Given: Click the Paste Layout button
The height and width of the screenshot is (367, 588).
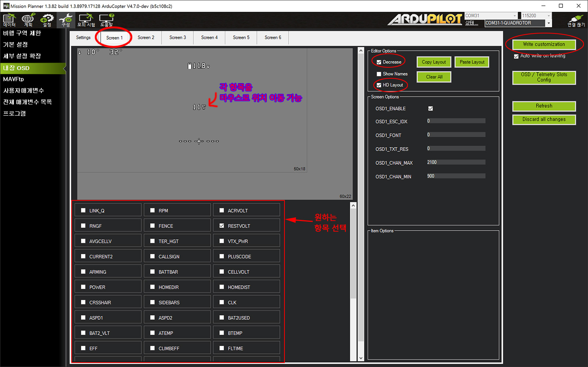Looking at the screenshot, I should pos(472,62).
